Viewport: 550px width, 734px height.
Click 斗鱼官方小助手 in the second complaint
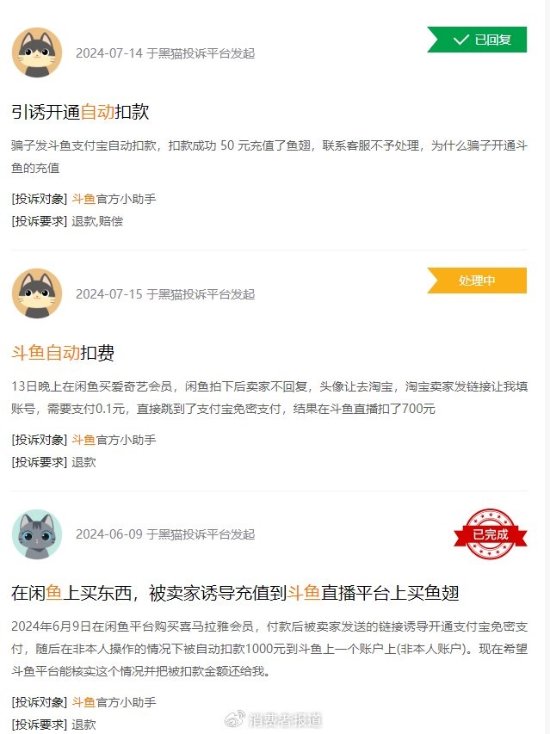[x=114, y=440]
